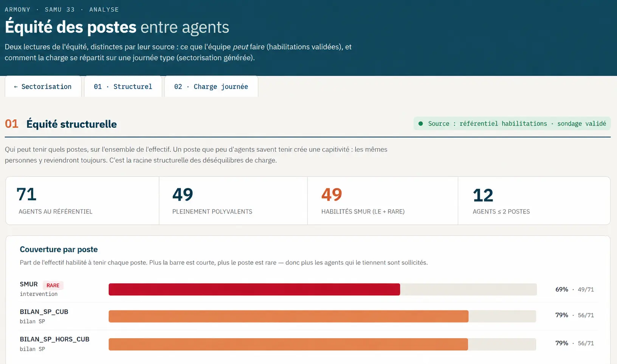The image size is (617, 364).
Task: Click the RARE tag next to SMUR
Action: [53, 285]
